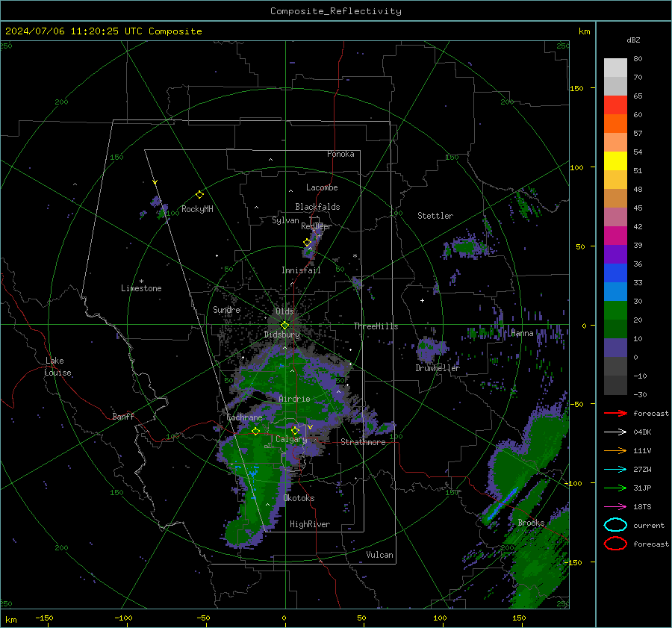Click the 150 tick on the right axis
672x628 pixels.
point(576,88)
